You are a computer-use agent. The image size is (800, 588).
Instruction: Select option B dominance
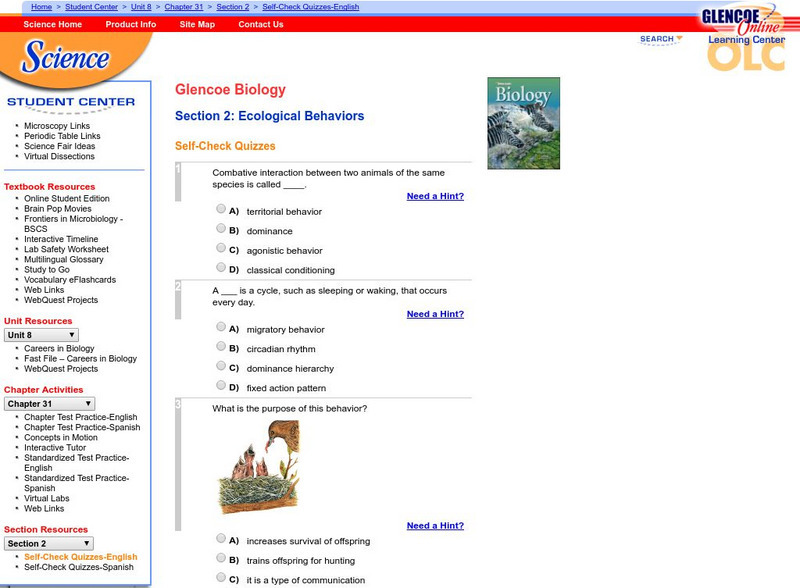coord(221,228)
